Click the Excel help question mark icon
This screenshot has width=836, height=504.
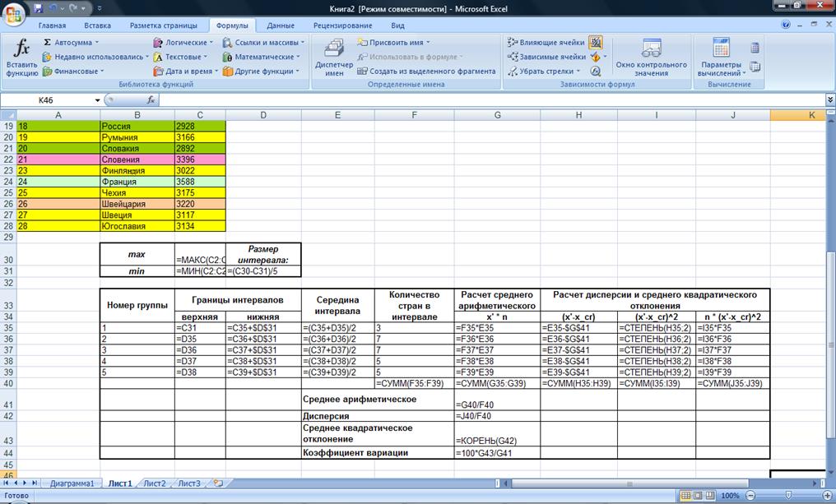tap(785, 25)
